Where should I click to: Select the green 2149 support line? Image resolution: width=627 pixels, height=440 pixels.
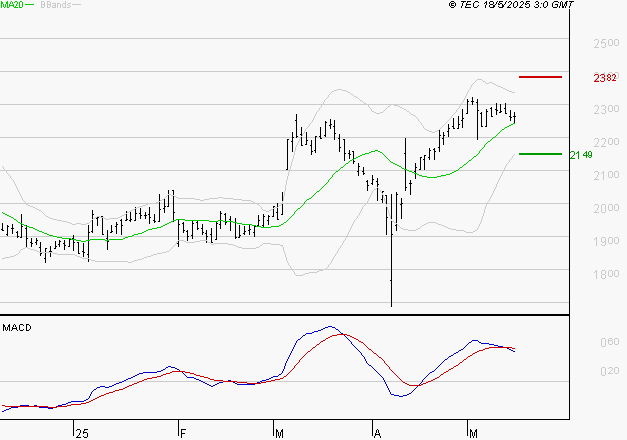point(540,154)
